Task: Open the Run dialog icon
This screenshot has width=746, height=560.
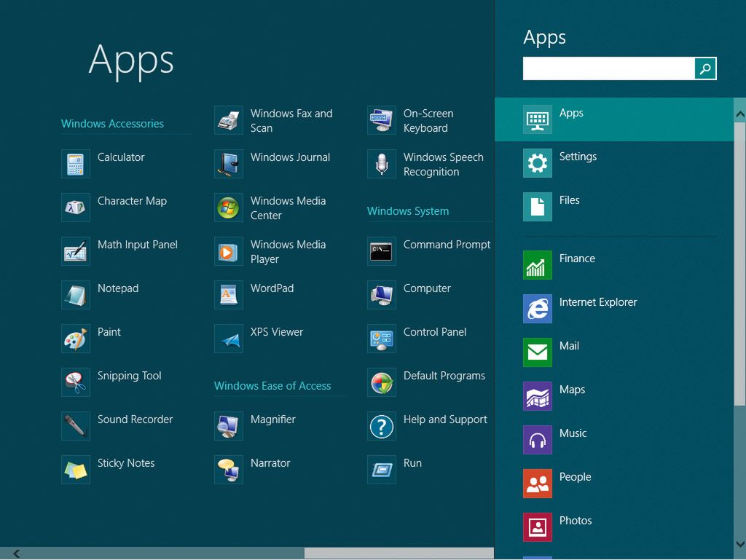Action: pos(382,470)
